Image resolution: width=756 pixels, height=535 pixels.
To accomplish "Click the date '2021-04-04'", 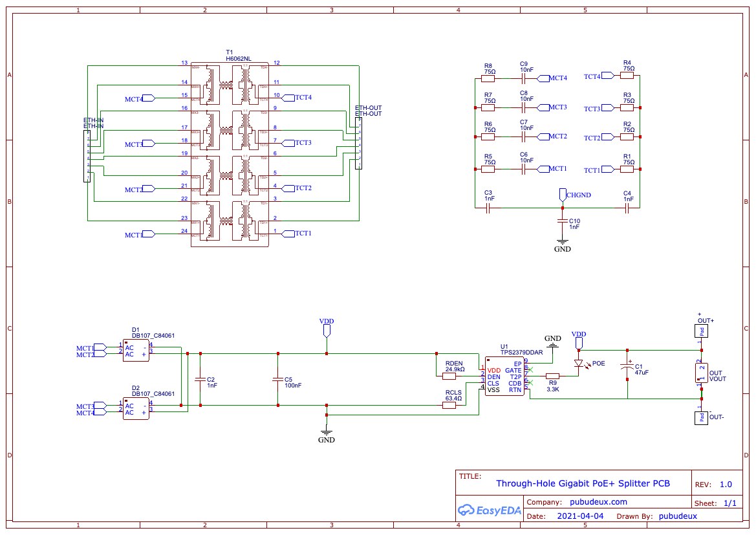I will (x=580, y=516).
